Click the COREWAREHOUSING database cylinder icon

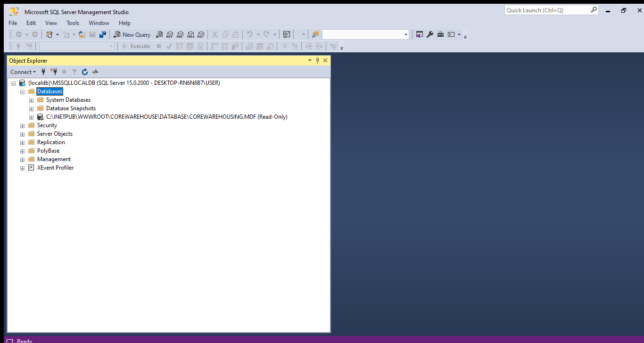click(x=41, y=117)
